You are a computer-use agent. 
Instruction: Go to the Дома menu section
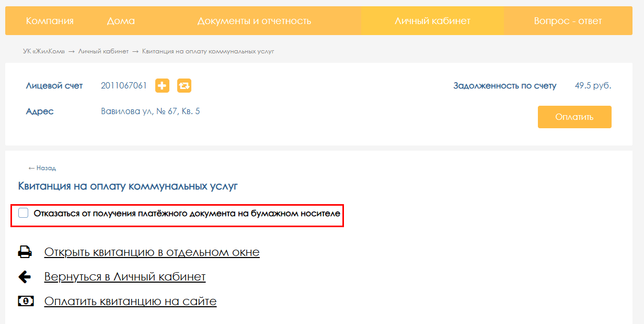pos(121,21)
